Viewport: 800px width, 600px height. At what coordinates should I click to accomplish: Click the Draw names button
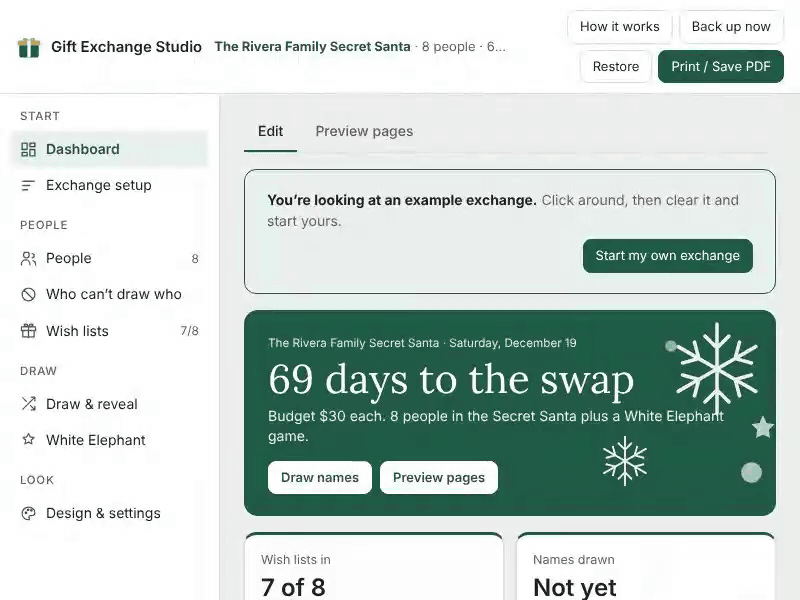pyautogui.click(x=320, y=478)
